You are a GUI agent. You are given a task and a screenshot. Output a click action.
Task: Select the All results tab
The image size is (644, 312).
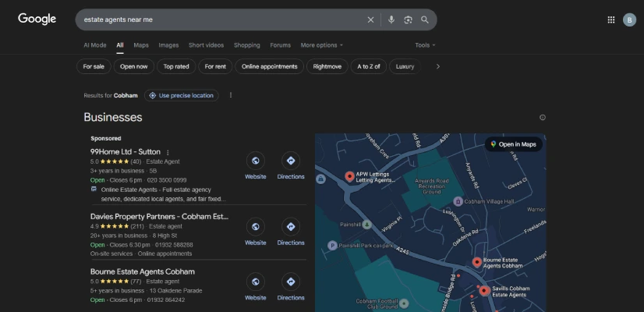tap(119, 45)
